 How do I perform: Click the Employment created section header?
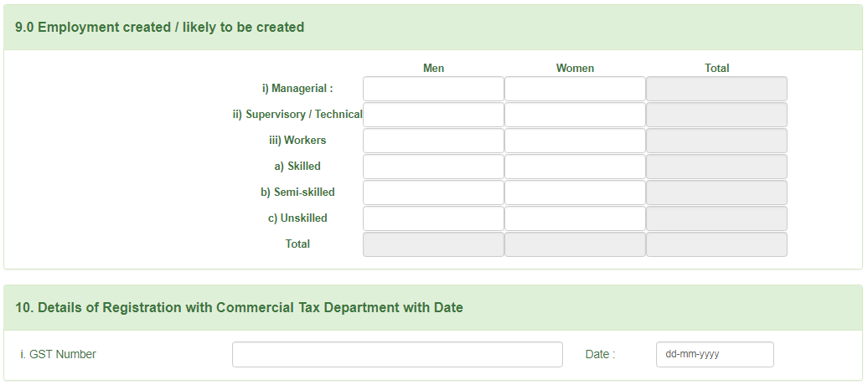coord(160,28)
